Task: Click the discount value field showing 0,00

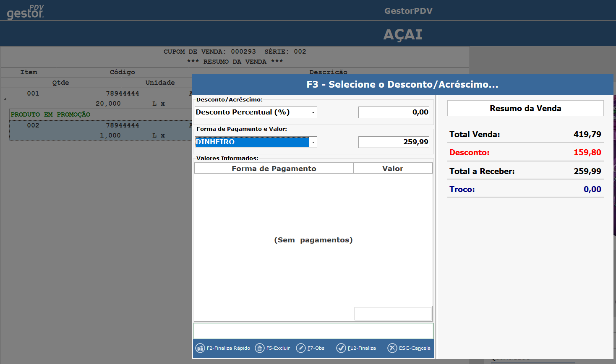Action: [393, 112]
